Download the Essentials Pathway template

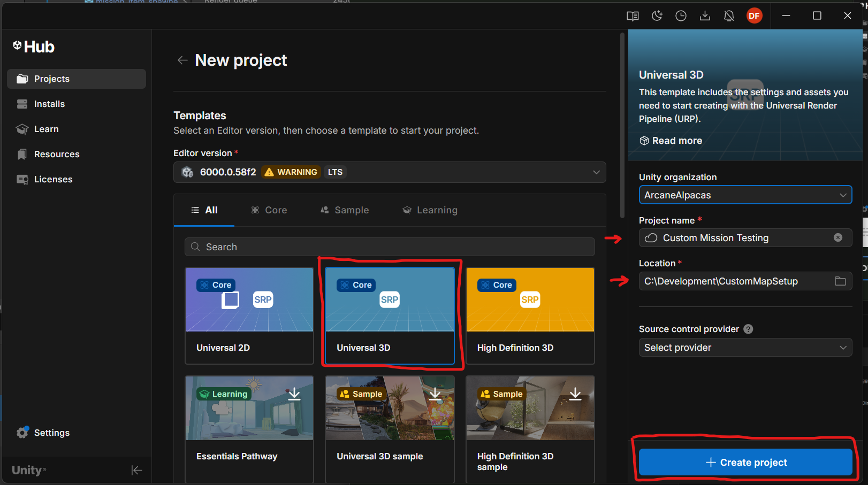[x=294, y=394]
